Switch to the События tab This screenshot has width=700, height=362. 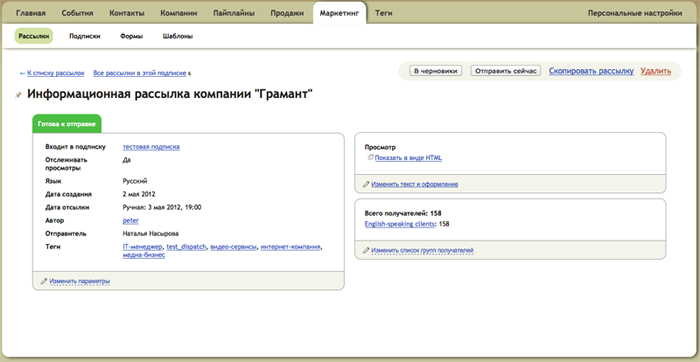[78, 13]
